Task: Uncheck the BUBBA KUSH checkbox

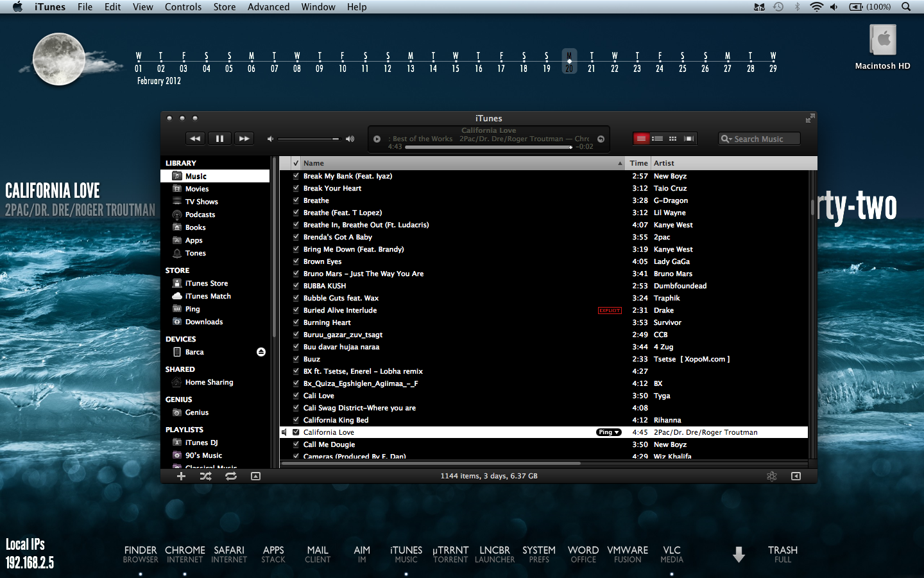Action: (296, 285)
